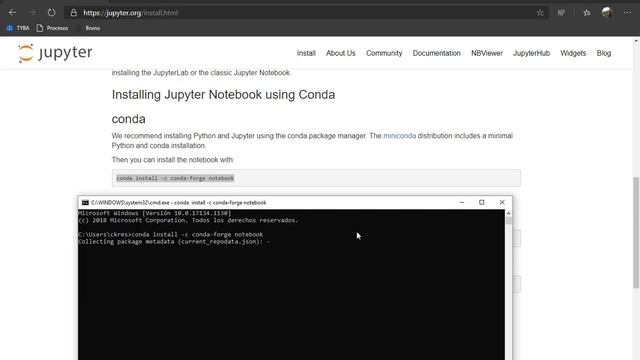Bookmark this page using the address bar star
Viewport: 640px width, 360px height.
click(x=540, y=13)
